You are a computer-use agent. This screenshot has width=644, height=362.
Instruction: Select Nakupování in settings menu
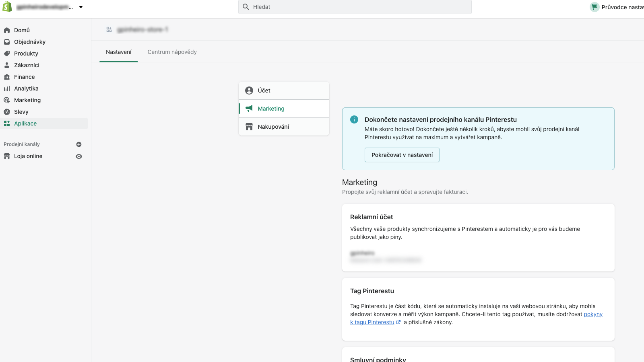[x=284, y=127]
